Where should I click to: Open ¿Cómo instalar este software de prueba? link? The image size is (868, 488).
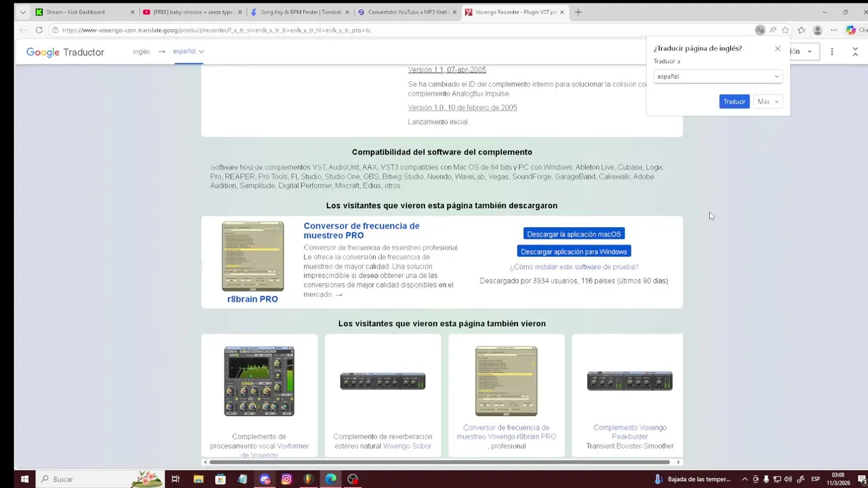tap(574, 267)
